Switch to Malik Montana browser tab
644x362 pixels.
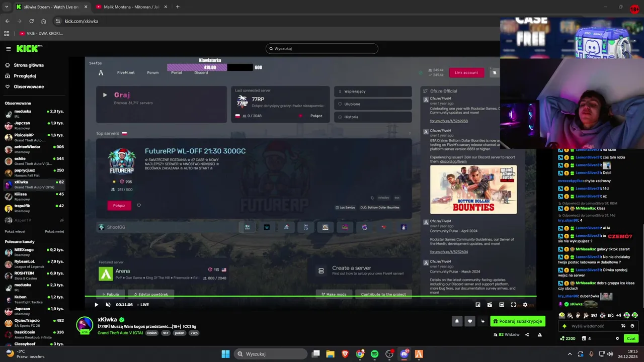coord(132,7)
